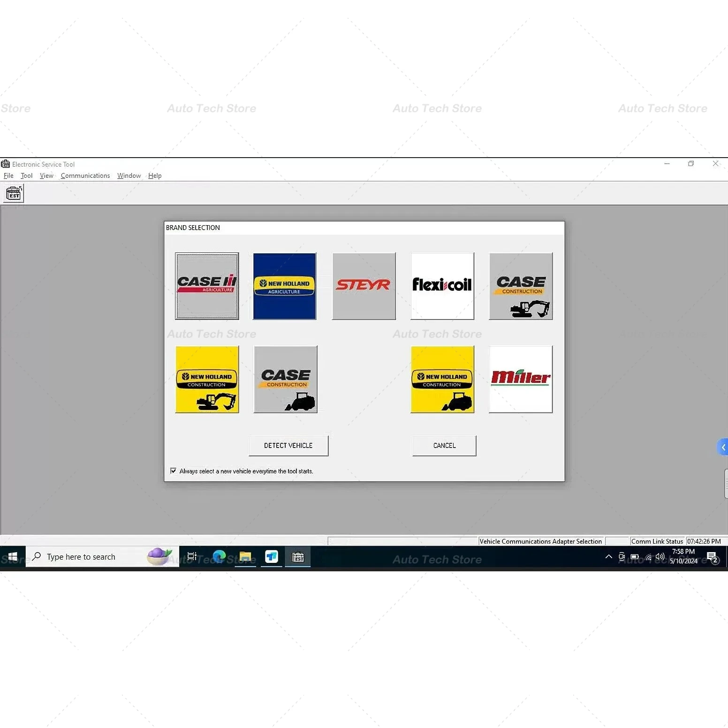Image resolution: width=728 pixels, height=728 pixels.
Task: Open the Windows Start menu
Action: click(13, 557)
